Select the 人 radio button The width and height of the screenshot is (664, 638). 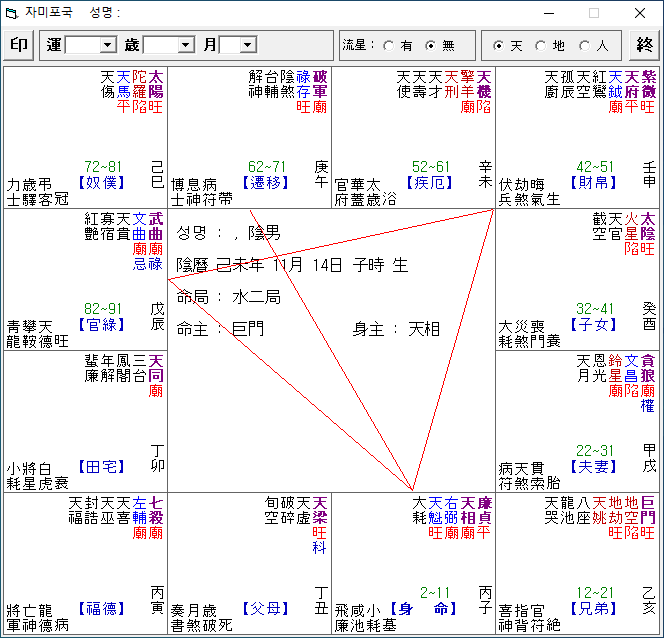(x=584, y=46)
